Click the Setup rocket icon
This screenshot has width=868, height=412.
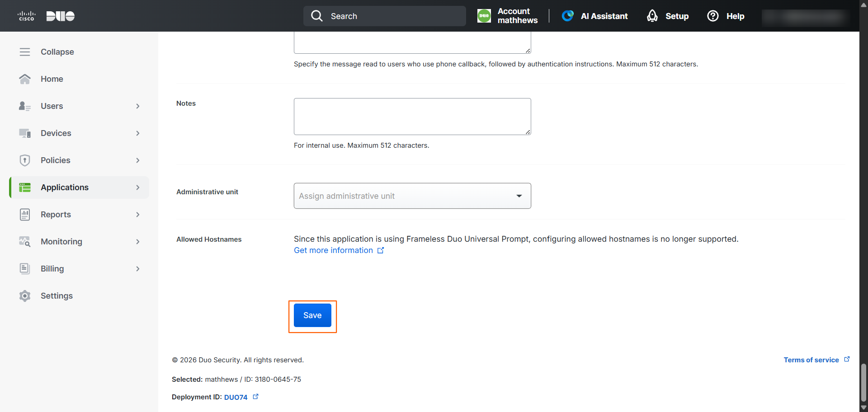[652, 16]
